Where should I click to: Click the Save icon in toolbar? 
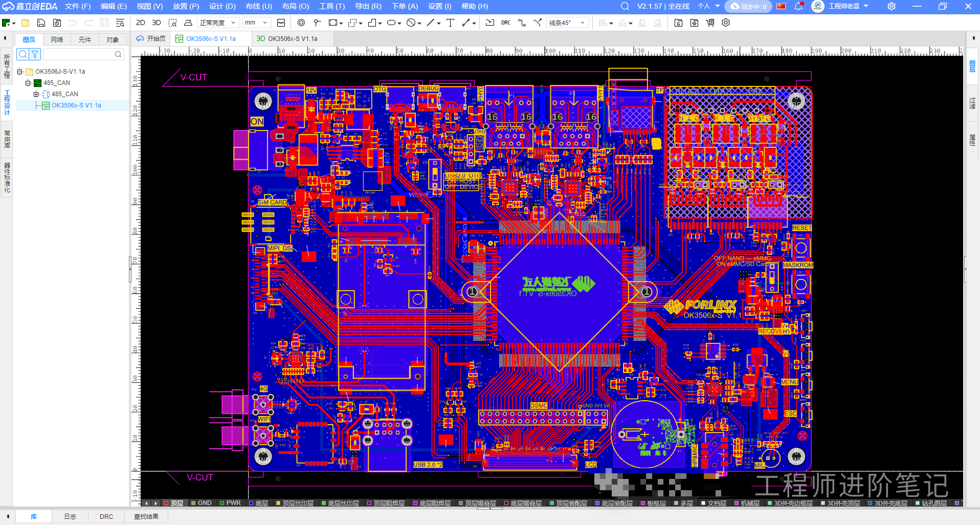point(41,23)
